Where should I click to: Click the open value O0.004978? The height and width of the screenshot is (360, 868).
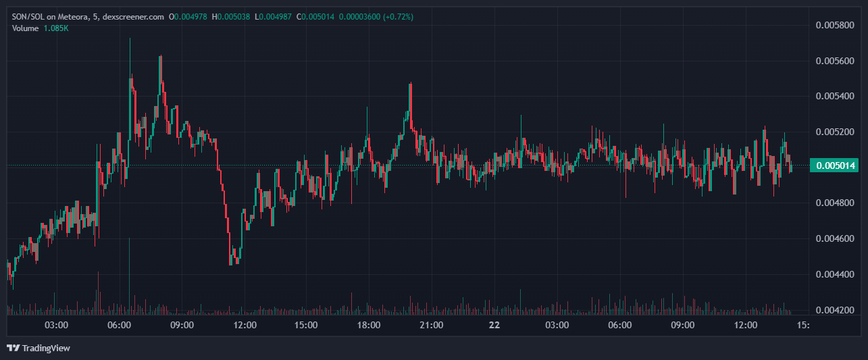pos(188,16)
